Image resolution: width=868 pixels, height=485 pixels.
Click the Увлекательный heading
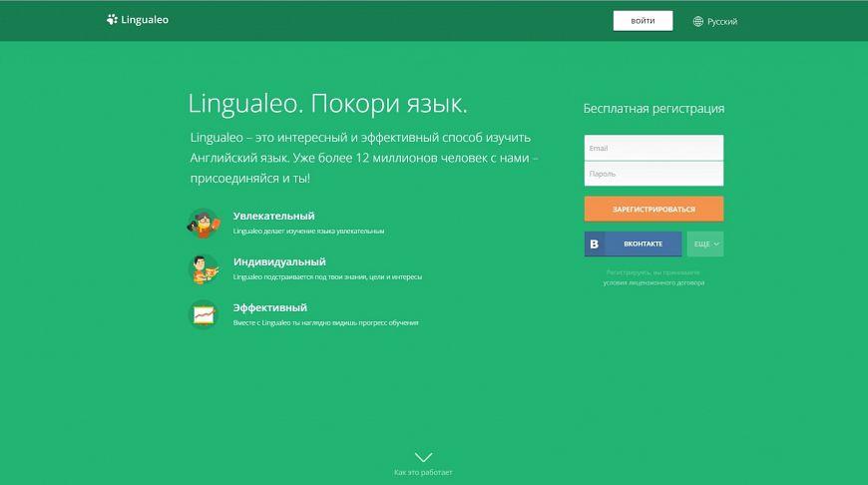274,216
